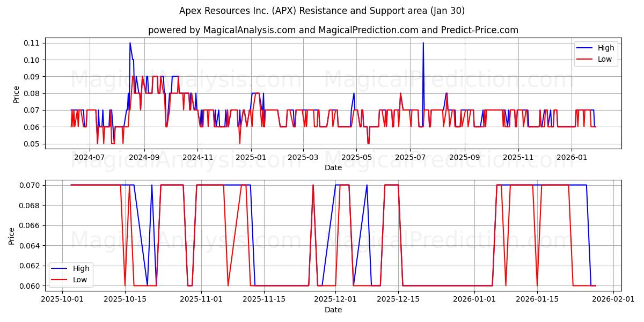Click the 'Price' label beside the top chart

point(16,94)
